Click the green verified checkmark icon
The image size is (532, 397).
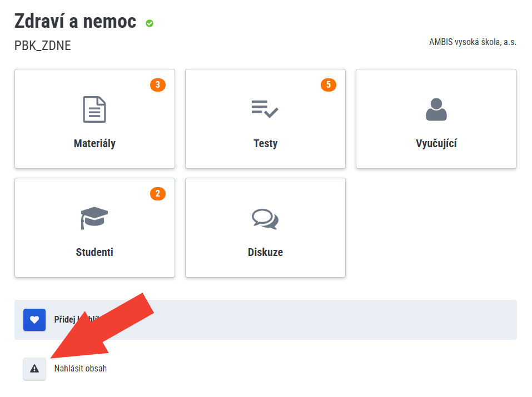click(150, 23)
